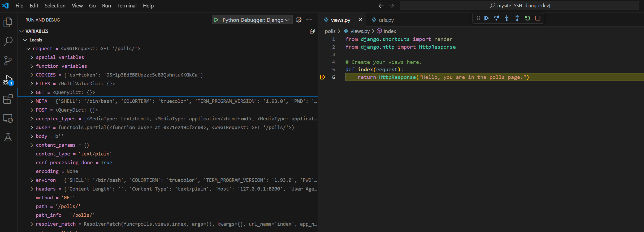The image size is (644, 232).
Task: Select the method = 'GET' variable
Action: click(x=168, y=198)
